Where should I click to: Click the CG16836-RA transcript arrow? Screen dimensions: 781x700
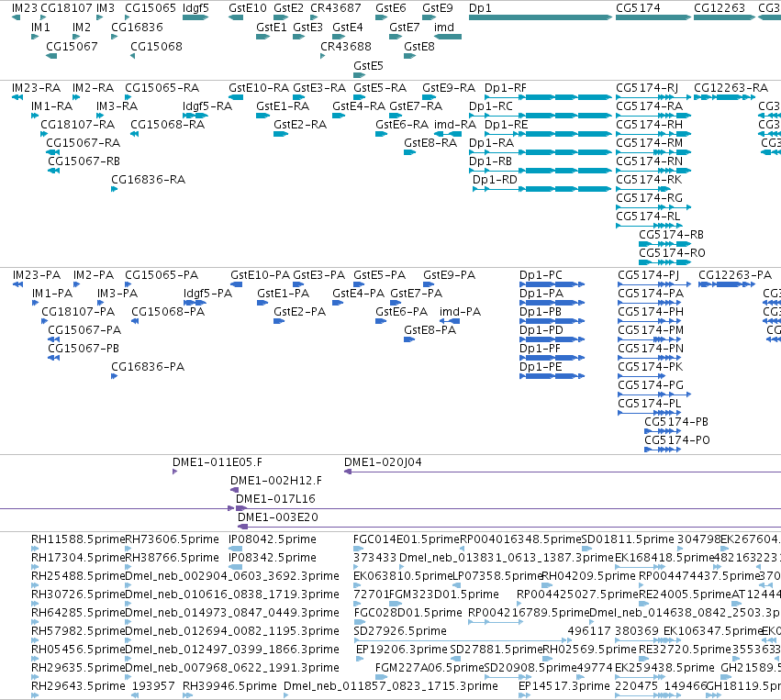pos(115,189)
